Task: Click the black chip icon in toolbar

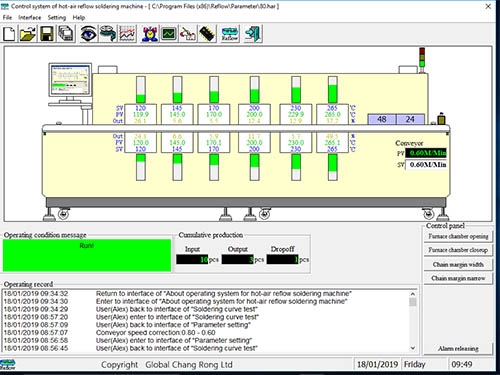Action: (x=207, y=34)
